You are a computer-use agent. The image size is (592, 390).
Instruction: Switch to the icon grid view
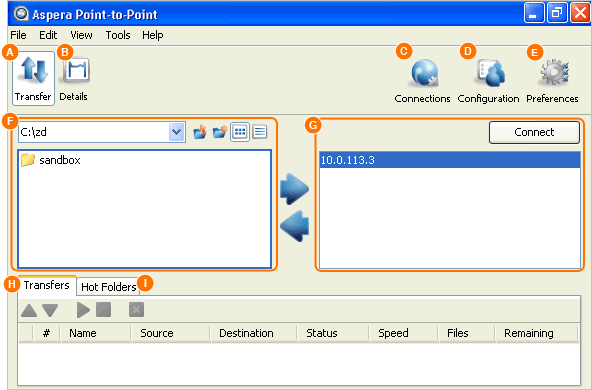pyautogui.click(x=240, y=132)
